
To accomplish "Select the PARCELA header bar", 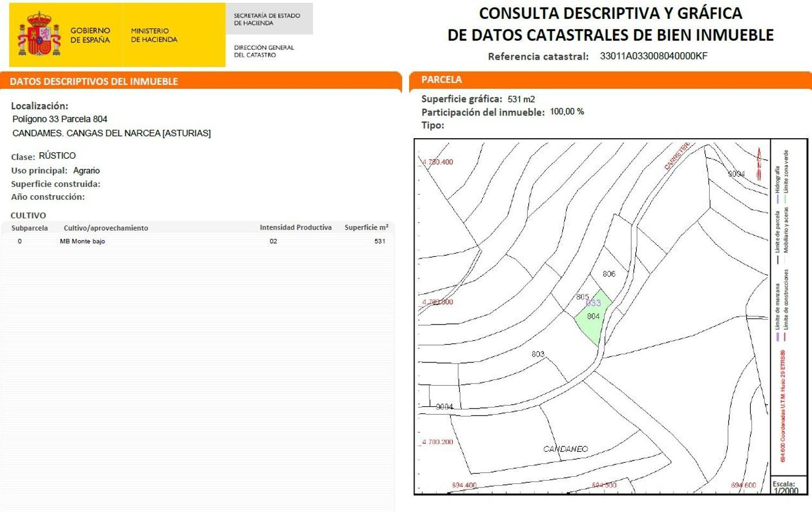I will 441,79.
